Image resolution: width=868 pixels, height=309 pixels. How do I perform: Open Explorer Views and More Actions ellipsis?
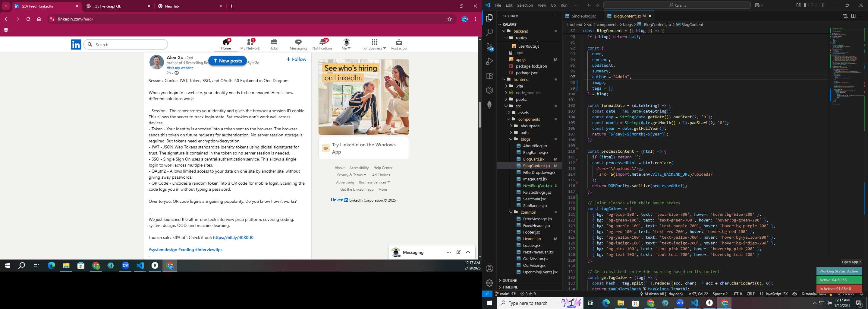point(555,16)
